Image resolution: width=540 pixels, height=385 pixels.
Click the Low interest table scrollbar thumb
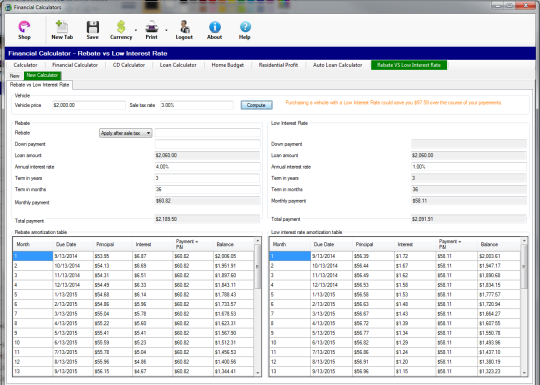(x=524, y=267)
